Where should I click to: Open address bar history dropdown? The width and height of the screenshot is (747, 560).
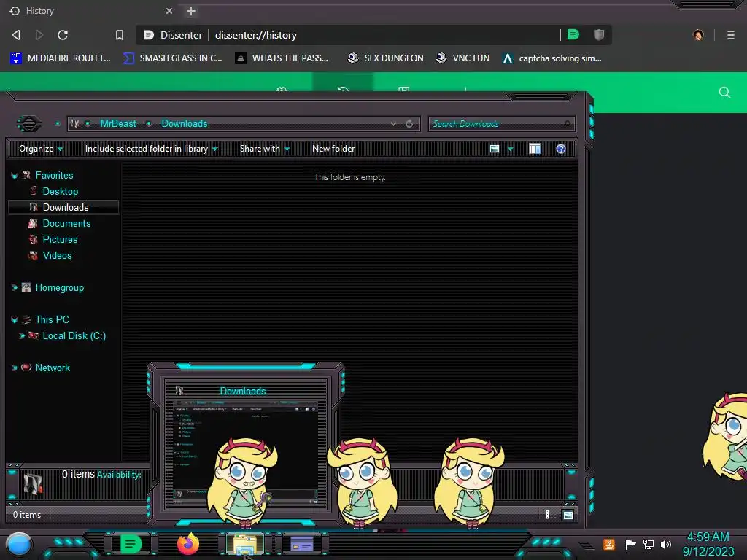[x=393, y=124]
